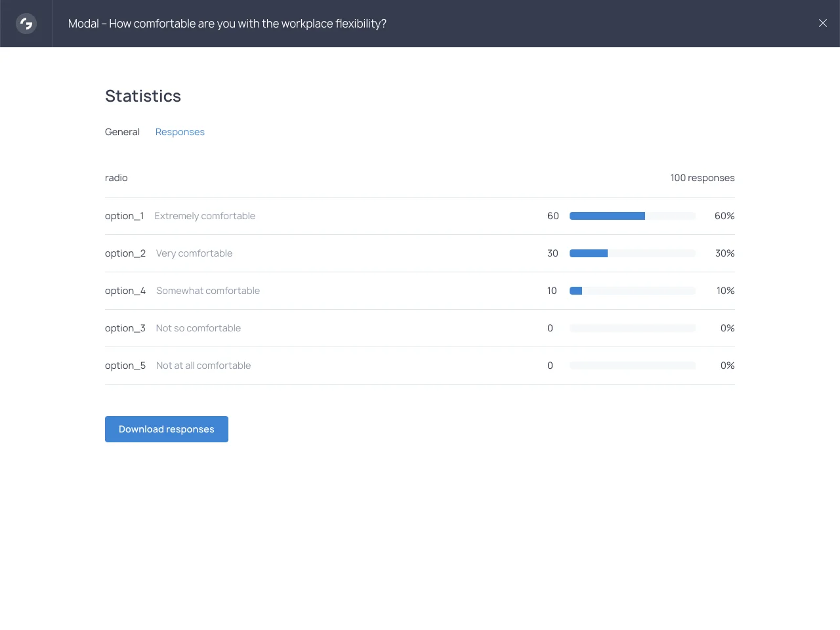Select the option_5 label
This screenshot has width=840, height=630.
[125, 366]
